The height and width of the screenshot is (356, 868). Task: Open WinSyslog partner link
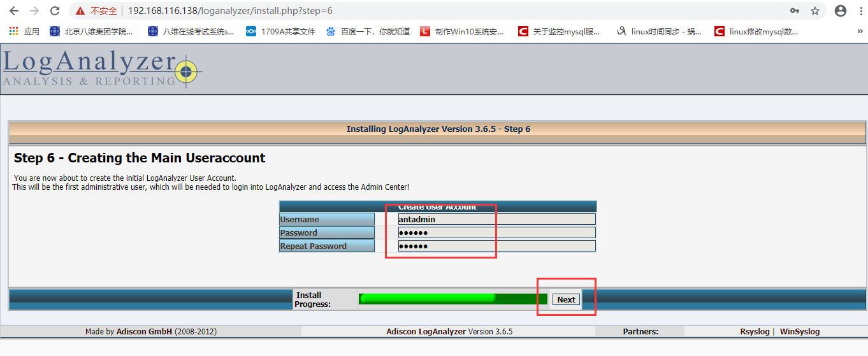[x=800, y=331]
